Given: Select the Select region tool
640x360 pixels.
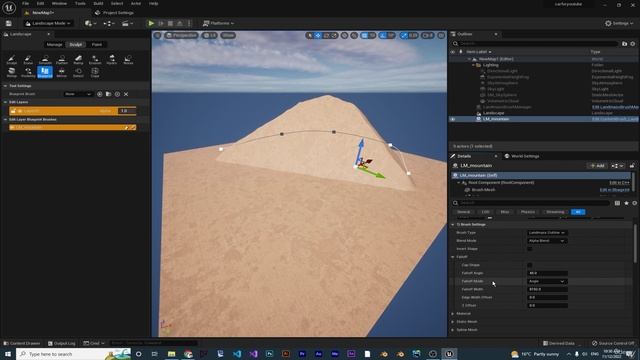Looking at the screenshot, I should tap(78, 73).
